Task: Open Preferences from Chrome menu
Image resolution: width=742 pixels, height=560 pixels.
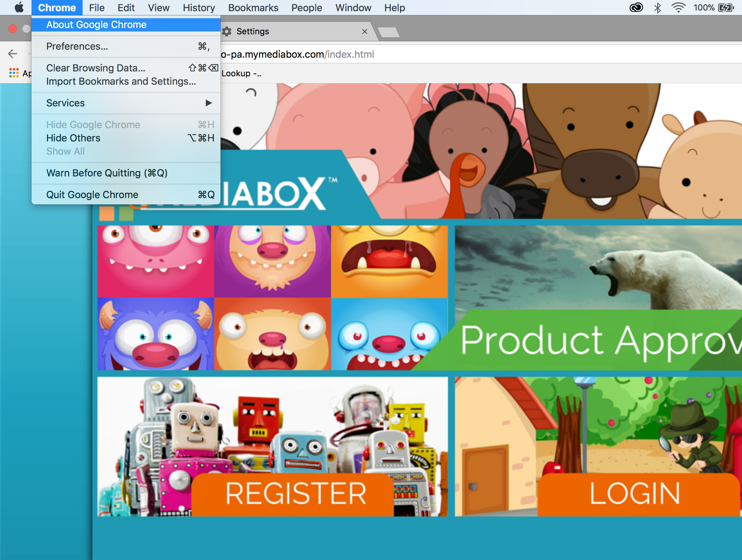Action: [x=77, y=46]
